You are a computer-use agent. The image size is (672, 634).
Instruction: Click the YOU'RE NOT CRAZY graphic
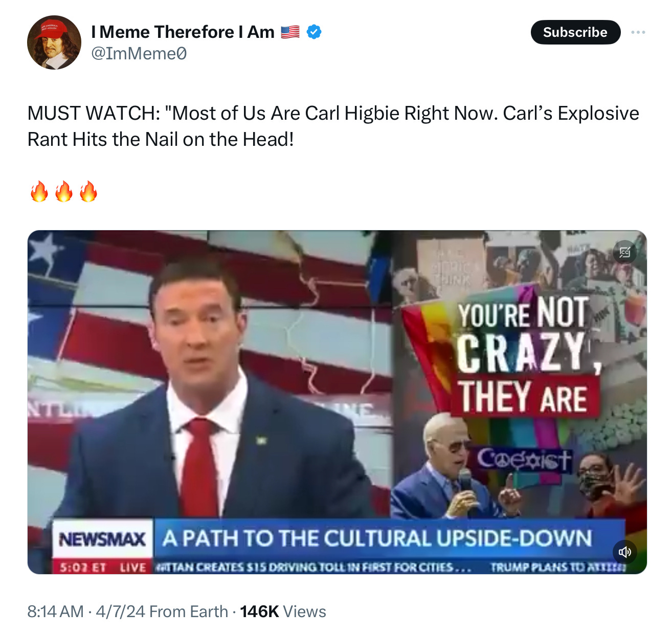527,356
